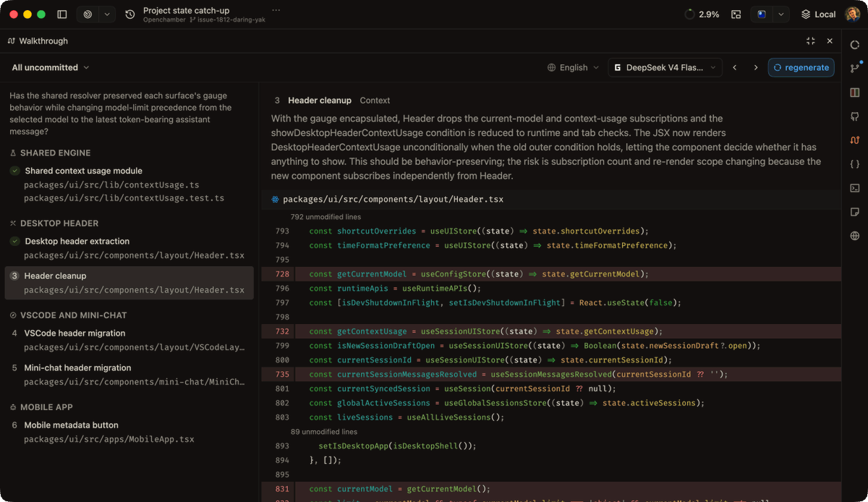Open session history clock icon

click(129, 14)
